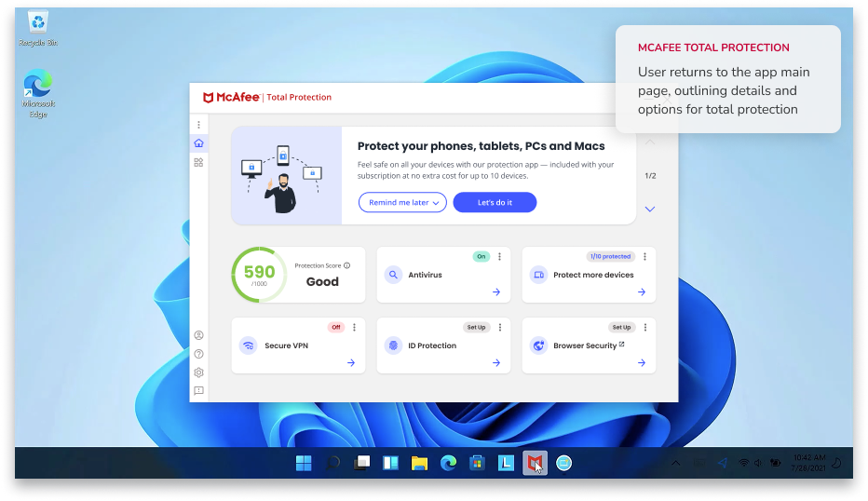Click the ID Protection card arrow

click(496, 362)
